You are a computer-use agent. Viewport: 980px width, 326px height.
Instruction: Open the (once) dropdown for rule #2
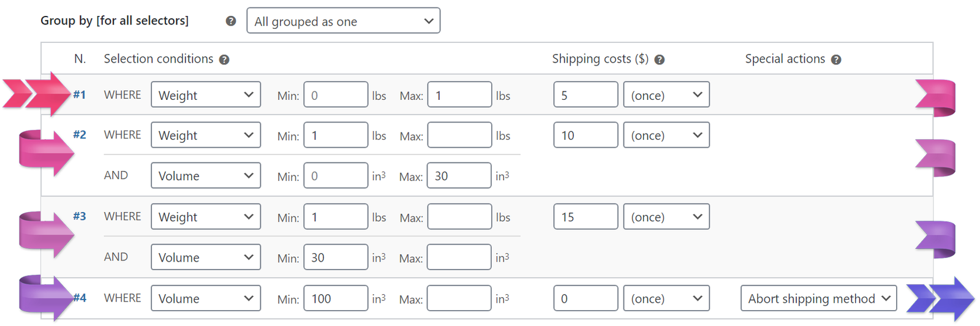(x=666, y=135)
